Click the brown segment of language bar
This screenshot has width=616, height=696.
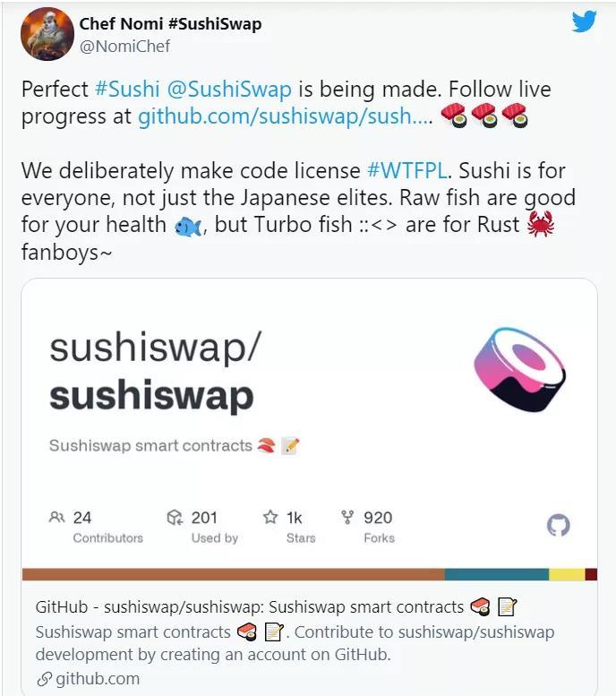pos(234,574)
